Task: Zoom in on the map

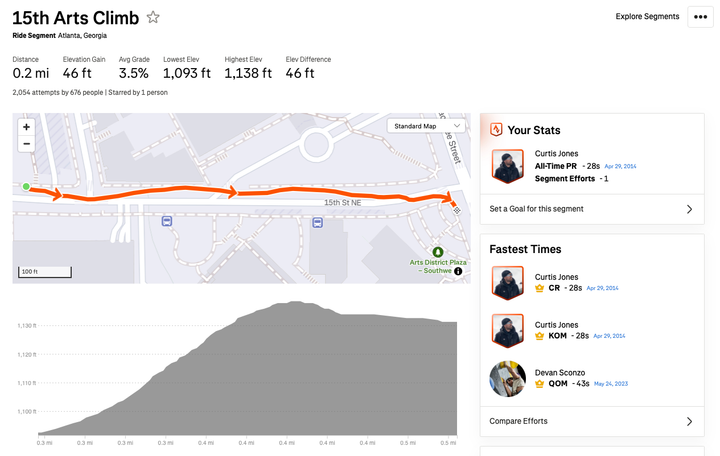Action: tap(27, 127)
